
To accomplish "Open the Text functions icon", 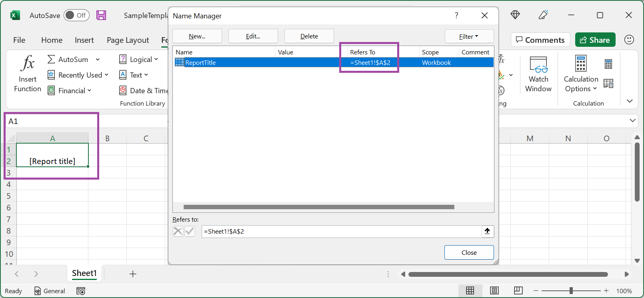I will click(123, 75).
